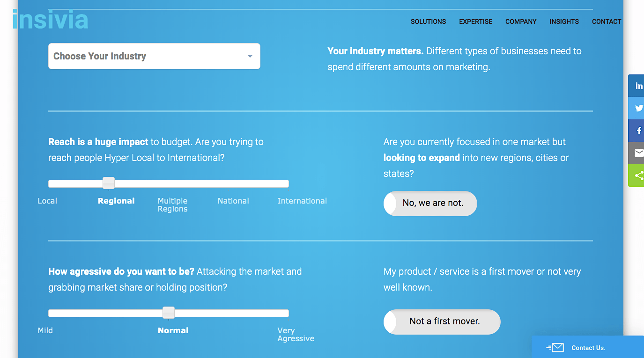Open the Solutions menu

(428, 22)
